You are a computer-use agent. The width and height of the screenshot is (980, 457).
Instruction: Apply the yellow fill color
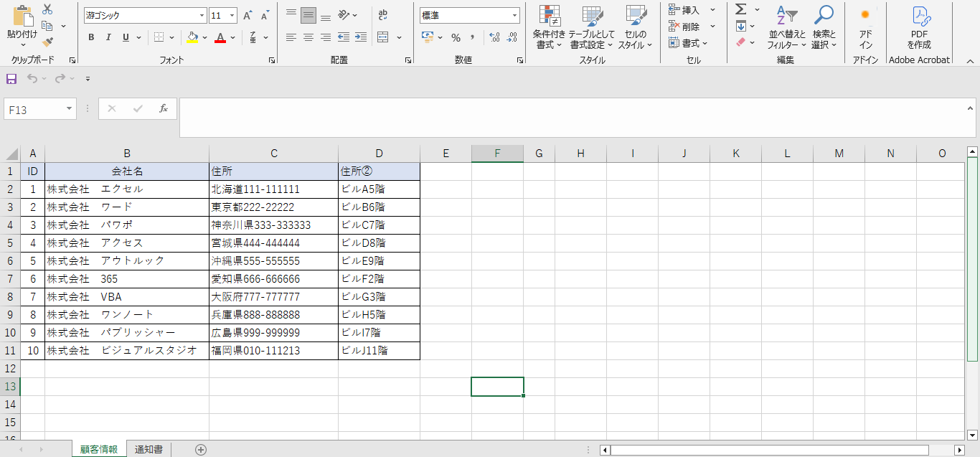tap(192, 37)
